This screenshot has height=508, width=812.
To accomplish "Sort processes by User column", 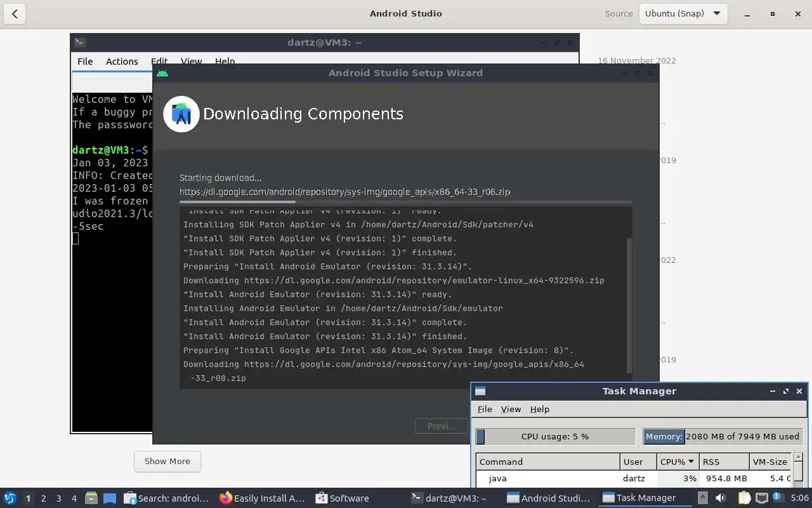I will point(638,462).
